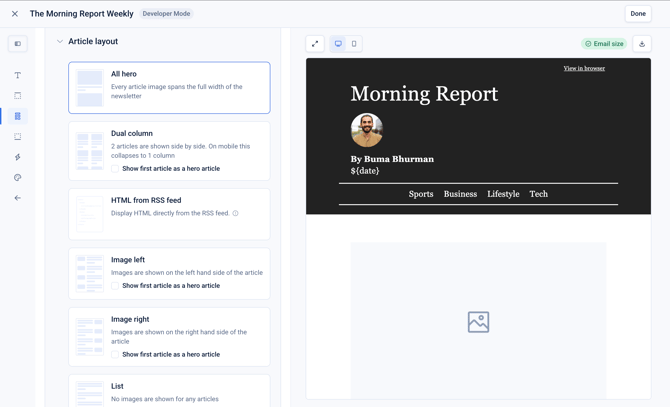Click the Email size status badge
The width and height of the screenshot is (670, 407).
point(604,44)
